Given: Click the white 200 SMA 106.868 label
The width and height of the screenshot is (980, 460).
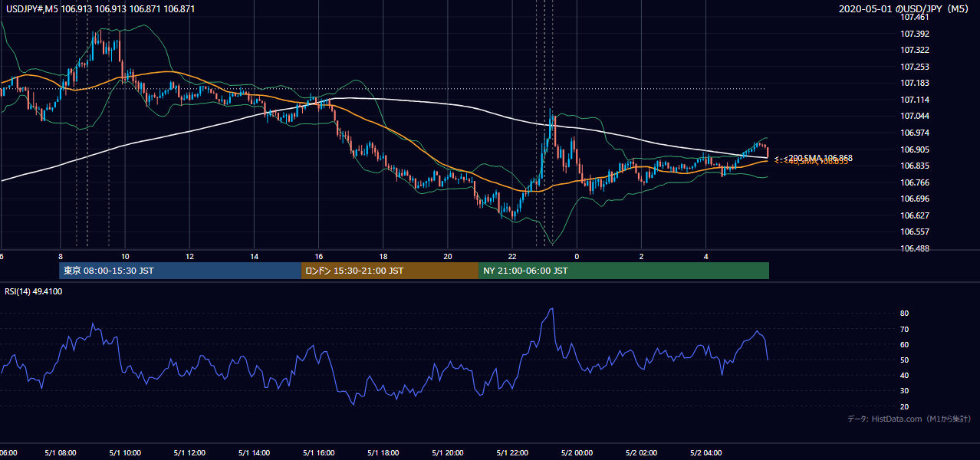Looking at the screenshot, I should [x=816, y=158].
